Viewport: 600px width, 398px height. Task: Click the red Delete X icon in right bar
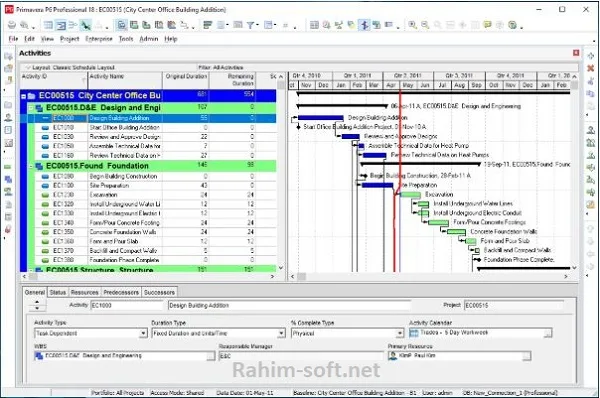[x=591, y=68]
